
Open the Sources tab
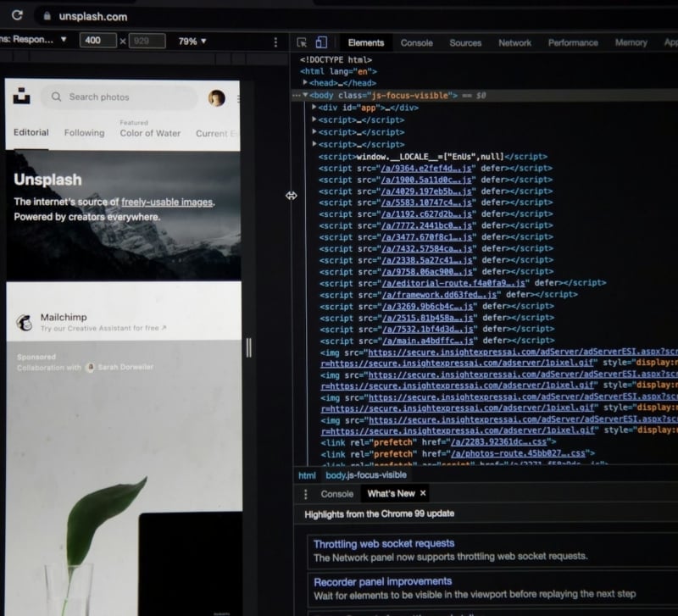(x=465, y=43)
